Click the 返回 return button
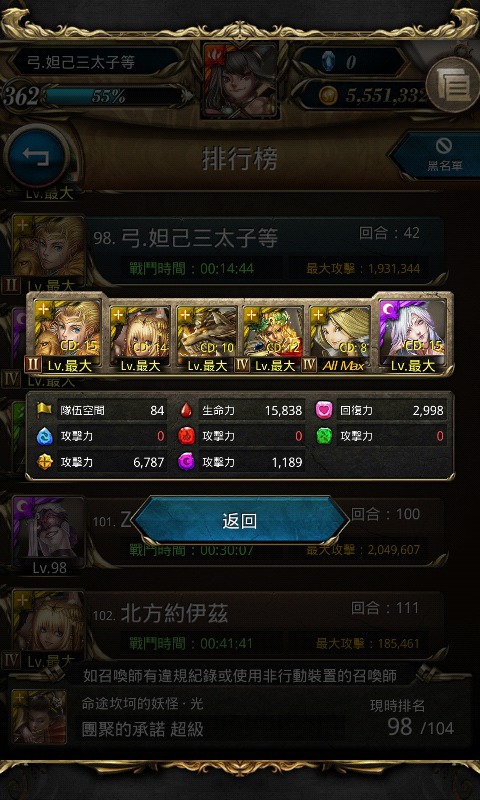Viewport: 480px width, 800px height. [240, 521]
